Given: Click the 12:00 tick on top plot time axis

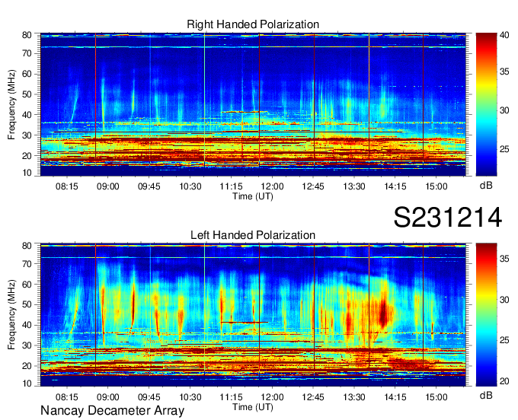Looking at the screenshot, I should pos(273,186).
